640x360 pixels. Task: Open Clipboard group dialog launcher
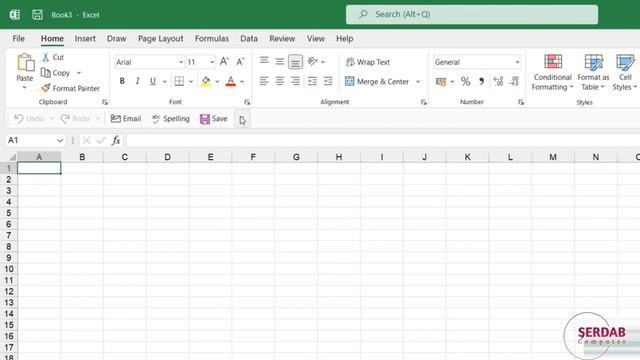[x=105, y=102]
